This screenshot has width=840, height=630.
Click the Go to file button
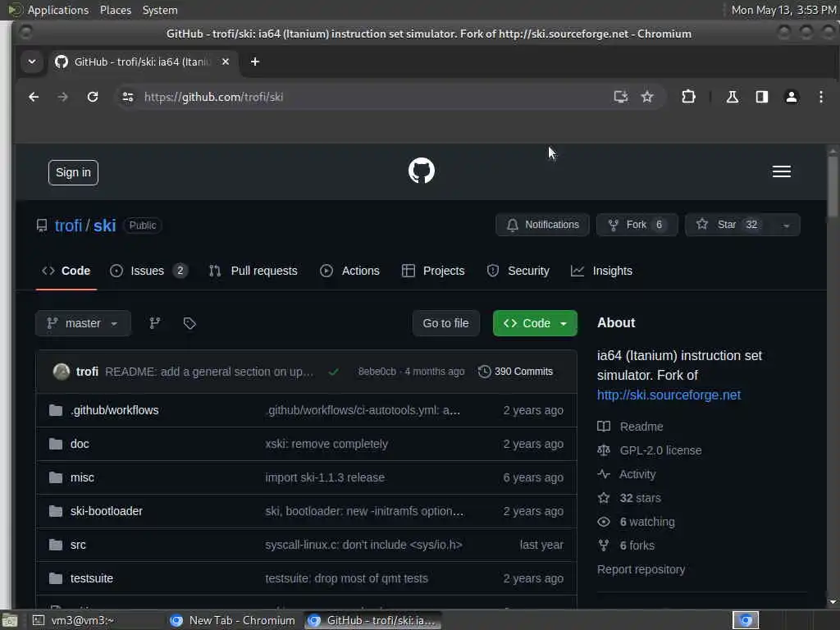click(x=445, y=323)
